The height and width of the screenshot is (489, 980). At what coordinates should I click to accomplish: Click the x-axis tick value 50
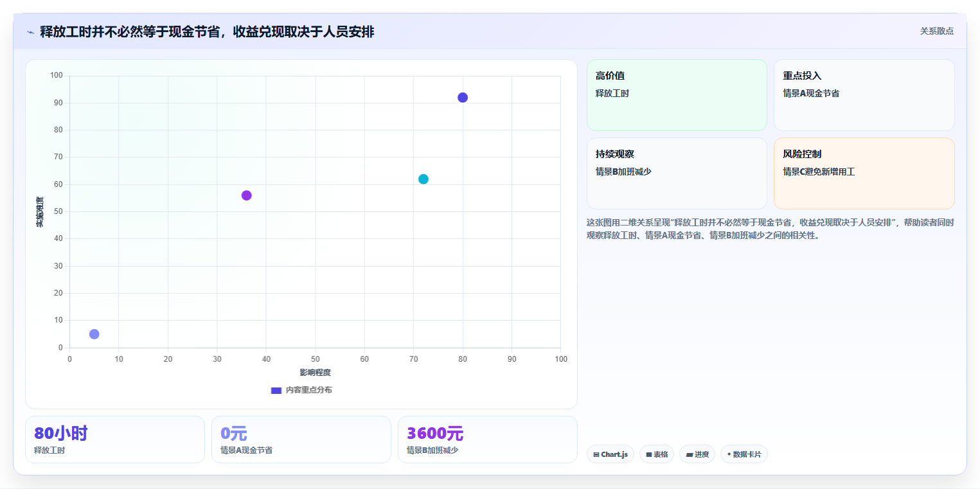point(316,359)
